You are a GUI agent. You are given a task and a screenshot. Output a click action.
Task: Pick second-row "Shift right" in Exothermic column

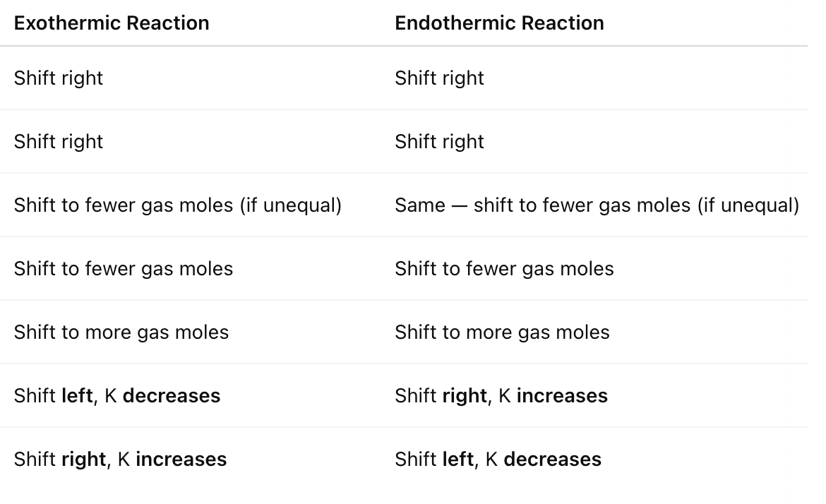59,141
